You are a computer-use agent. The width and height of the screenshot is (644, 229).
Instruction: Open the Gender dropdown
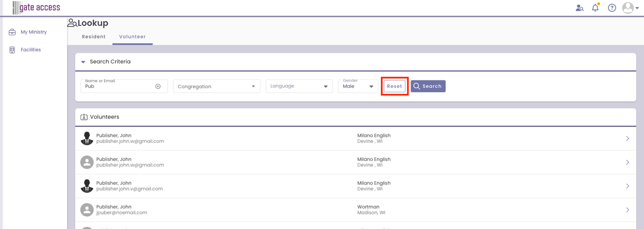[x=358, y=86]
